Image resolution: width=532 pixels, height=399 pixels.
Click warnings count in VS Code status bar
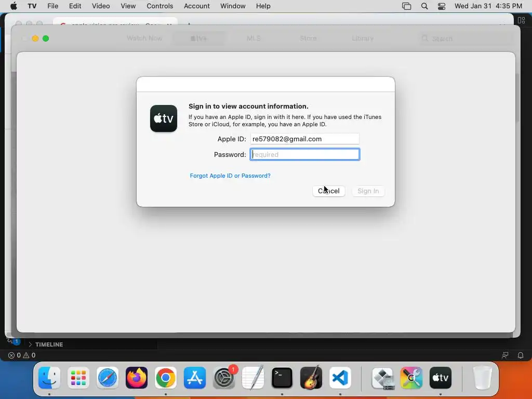point(29,355)
